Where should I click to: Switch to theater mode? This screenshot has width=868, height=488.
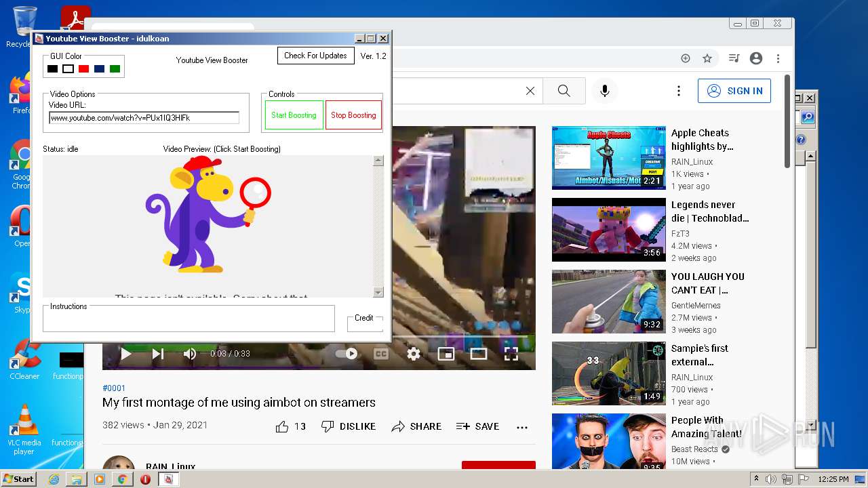[x=479, y=353]
